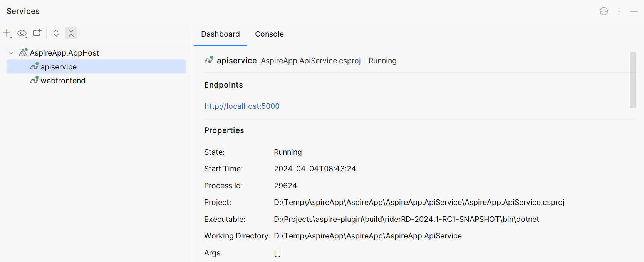Open the Services panel options menu

(x=619, y=11)
